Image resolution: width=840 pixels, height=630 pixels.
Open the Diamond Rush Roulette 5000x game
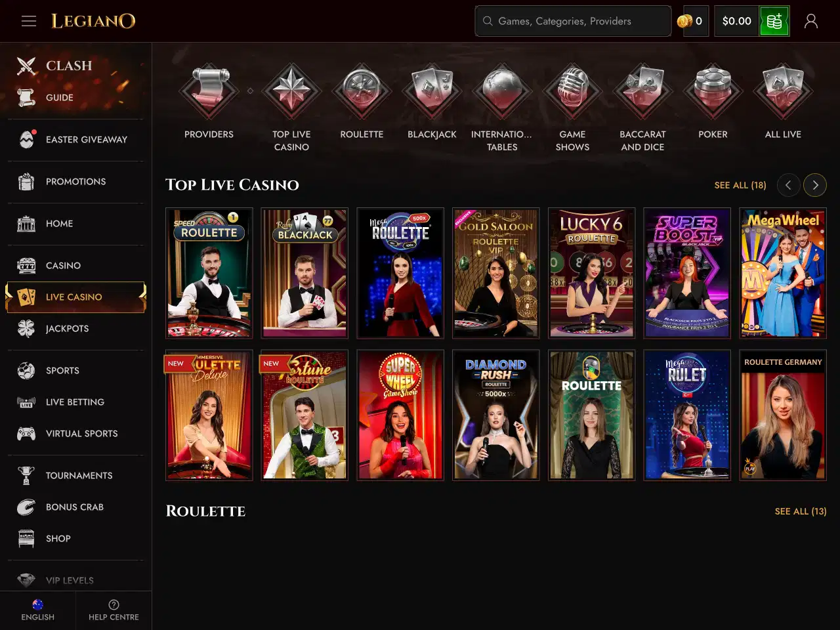click(496, 415)
